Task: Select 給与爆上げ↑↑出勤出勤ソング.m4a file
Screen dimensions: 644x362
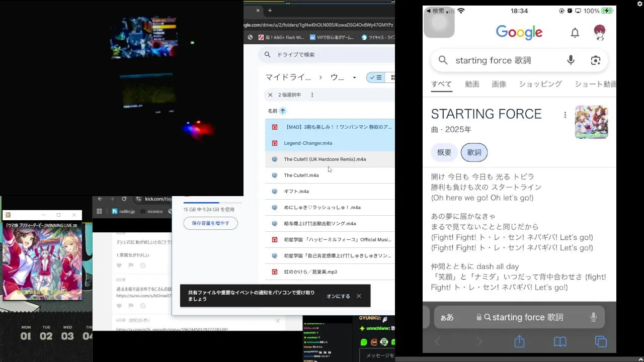Action: (330, 223)
